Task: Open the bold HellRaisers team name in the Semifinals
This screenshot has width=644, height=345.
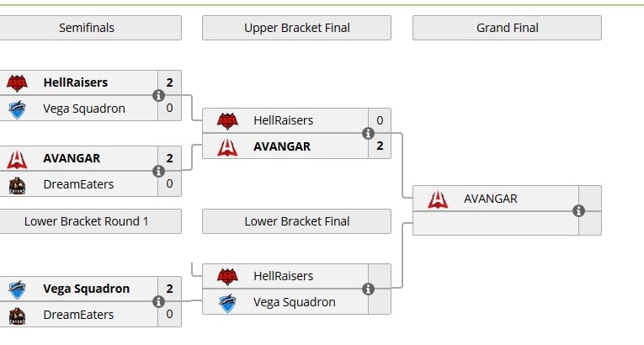Action: click(76, 82)
